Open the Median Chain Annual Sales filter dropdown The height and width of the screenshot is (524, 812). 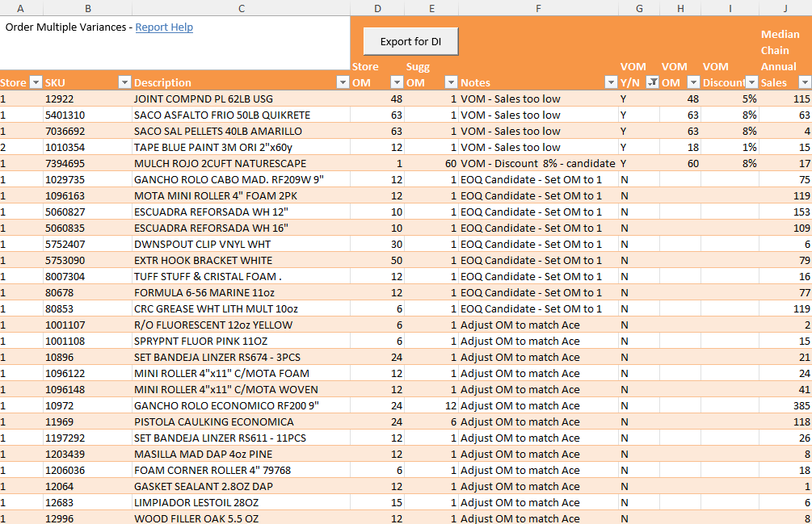[805, 82]
